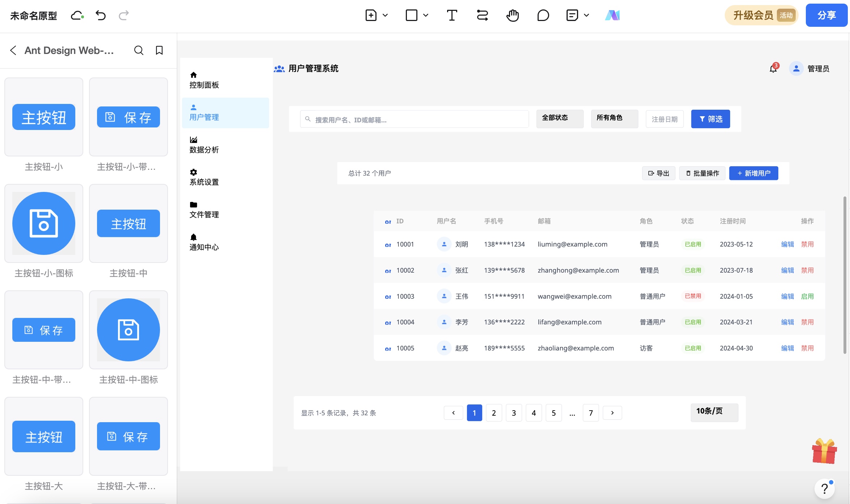Click the cloud sync status icon
The image size is (850, 504).
tap(77, 16)
